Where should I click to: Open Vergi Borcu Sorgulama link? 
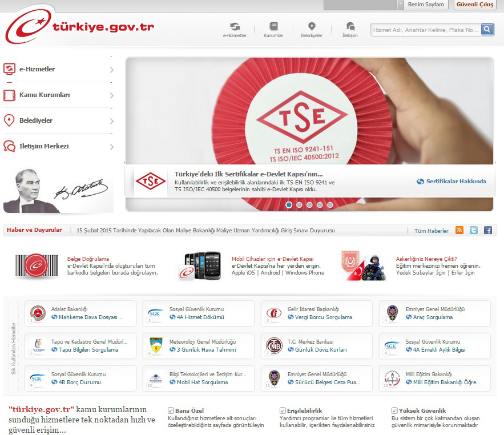coord(320,317)
